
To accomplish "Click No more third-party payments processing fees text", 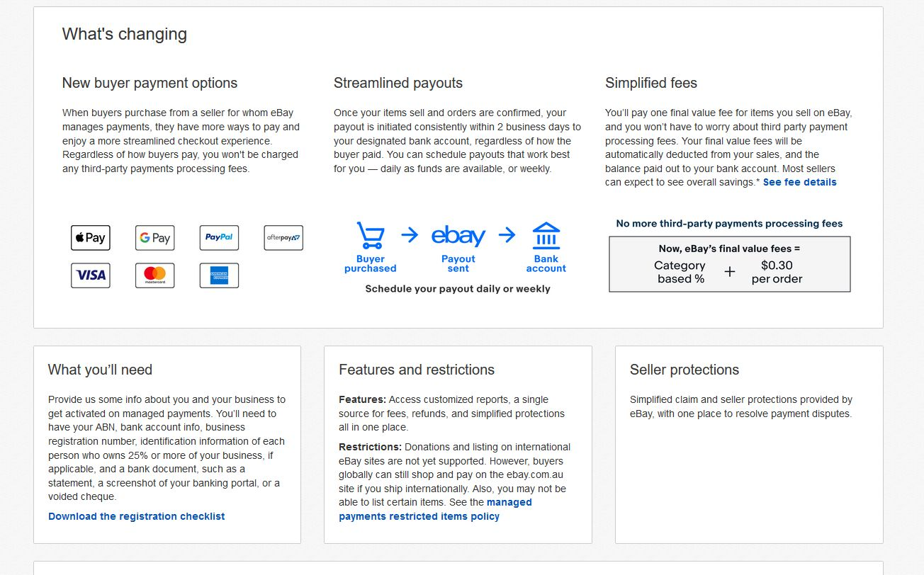I will pos(729,224).
